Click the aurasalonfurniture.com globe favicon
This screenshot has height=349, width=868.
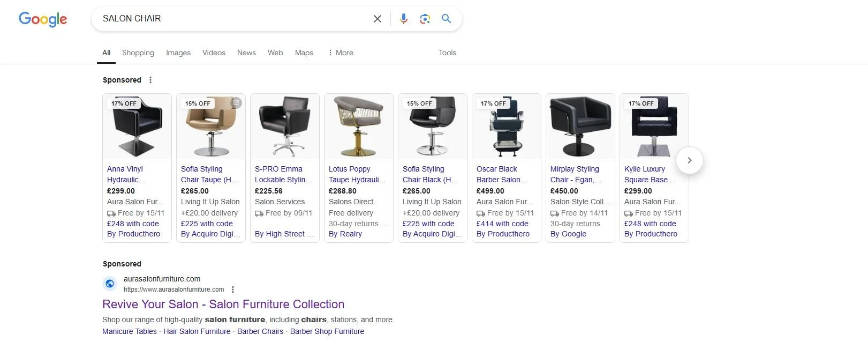click(110, 284)
